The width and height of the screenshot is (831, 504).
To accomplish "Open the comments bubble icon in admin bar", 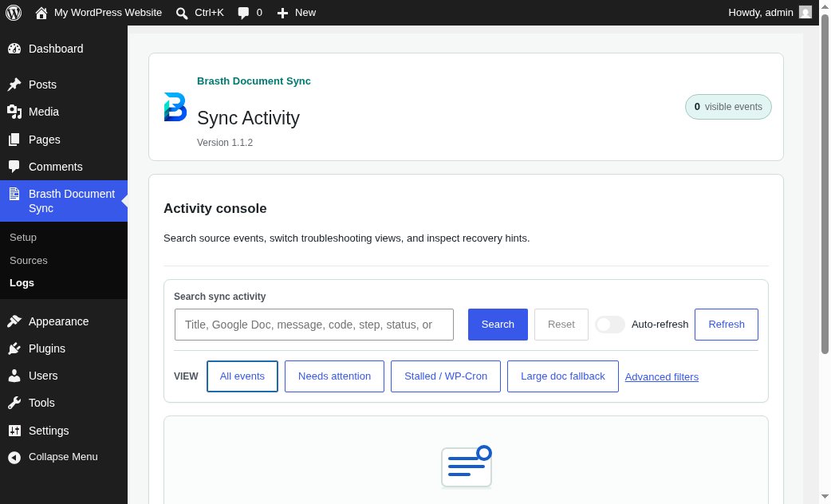I will 243,13.
